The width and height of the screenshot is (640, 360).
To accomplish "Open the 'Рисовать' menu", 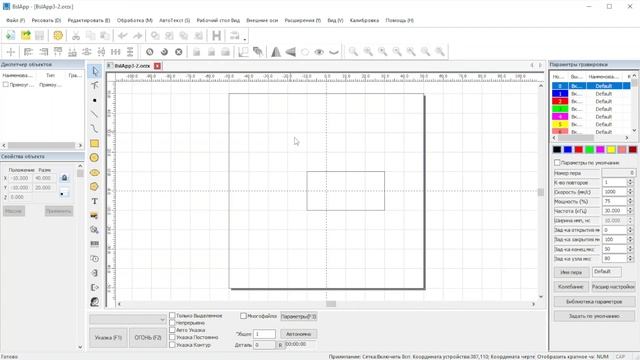I will [46, 20].
